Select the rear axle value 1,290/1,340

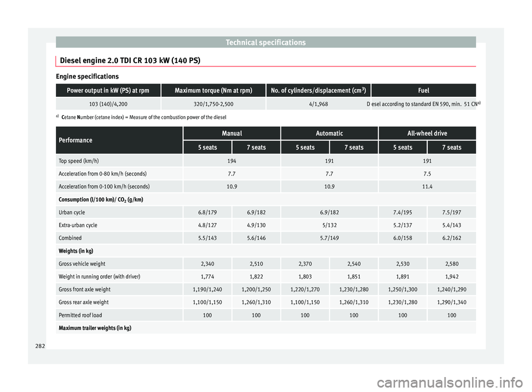coord(452,302)
